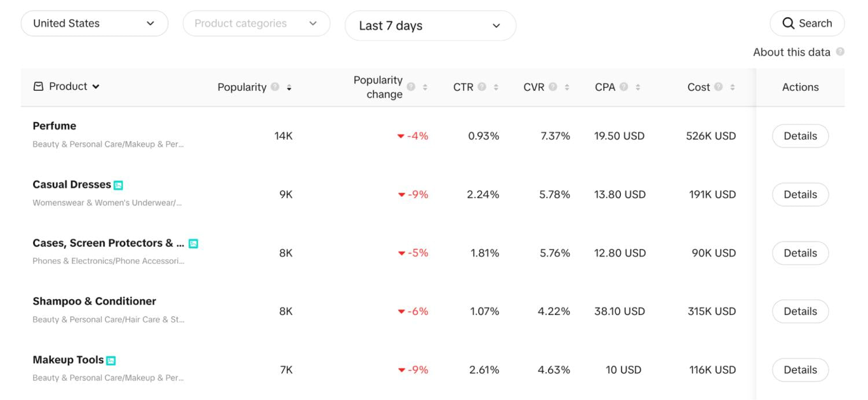
Task: Click the Cost info question-mark icon
Action: [718, 87]
